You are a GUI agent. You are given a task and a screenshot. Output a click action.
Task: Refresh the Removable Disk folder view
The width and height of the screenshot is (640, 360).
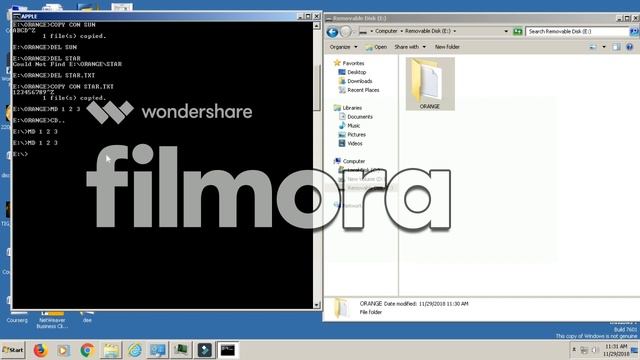518,31
